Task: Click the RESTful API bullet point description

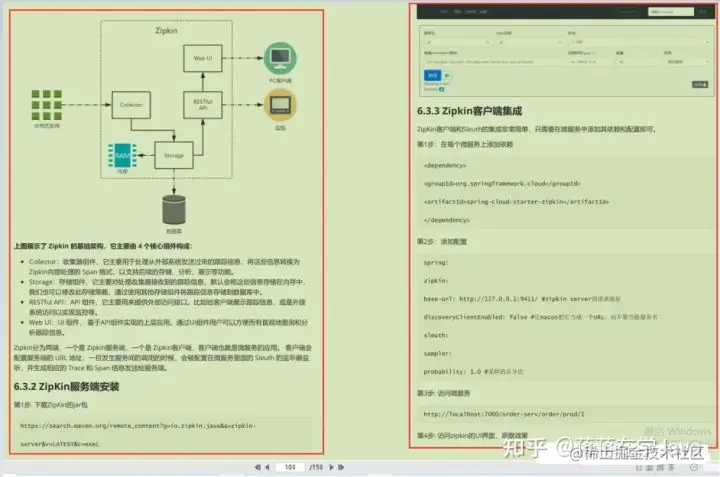Action: pos(167,307)
